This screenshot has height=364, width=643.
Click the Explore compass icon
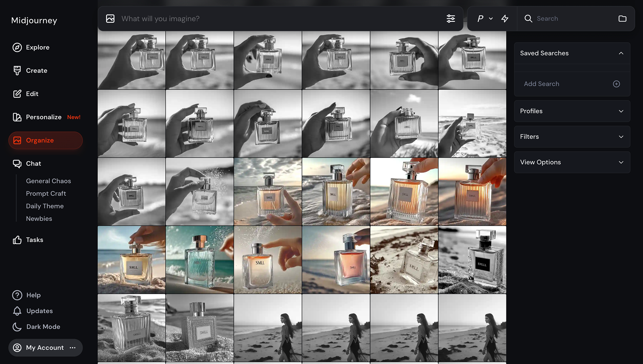tap(17, 48)
